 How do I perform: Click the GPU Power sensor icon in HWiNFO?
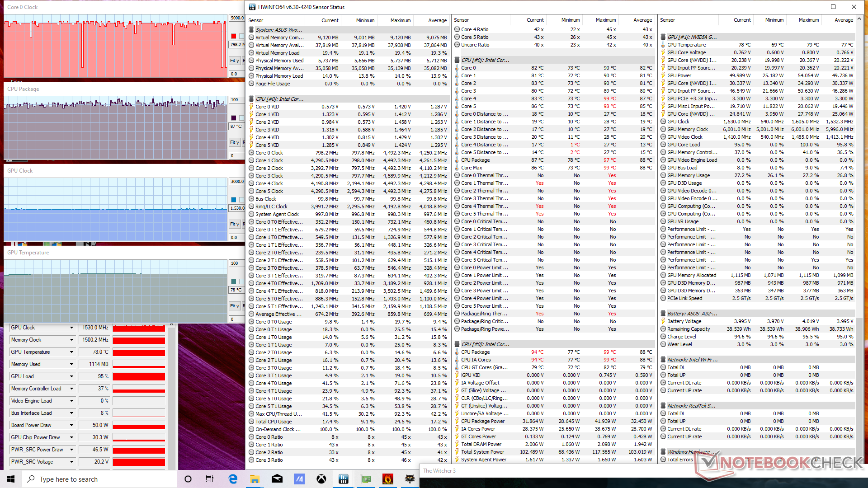[663, 75]
